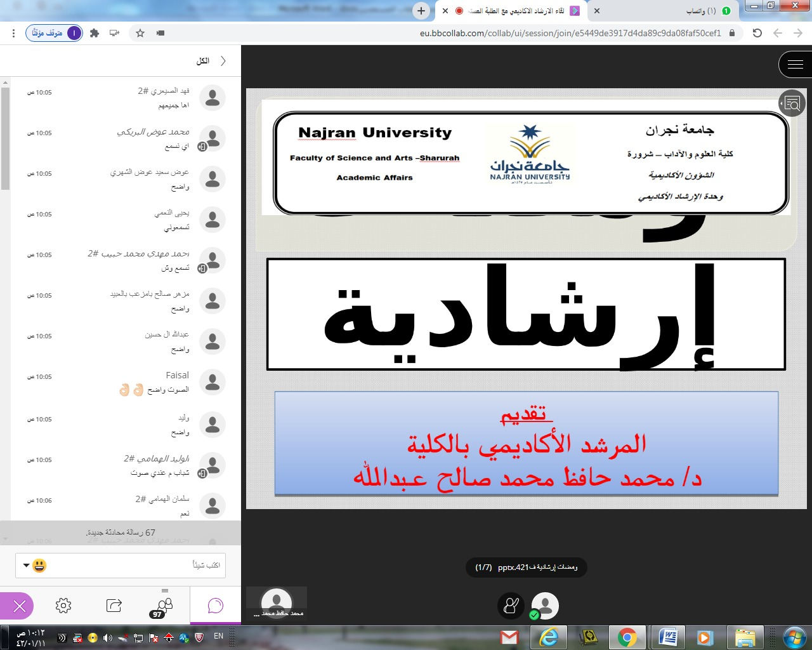Open my status and settings avatar
The width and height of the screenshot is (812, 650).
pos(545,606)
